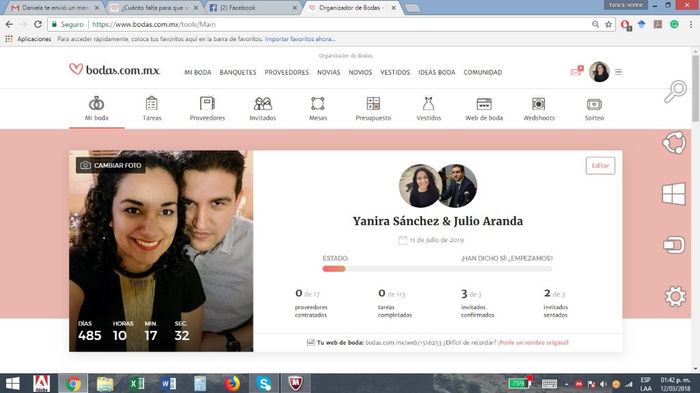Open the hamburger menu beside the profile photo
This screenshot has width=700, height=393.
619,72
